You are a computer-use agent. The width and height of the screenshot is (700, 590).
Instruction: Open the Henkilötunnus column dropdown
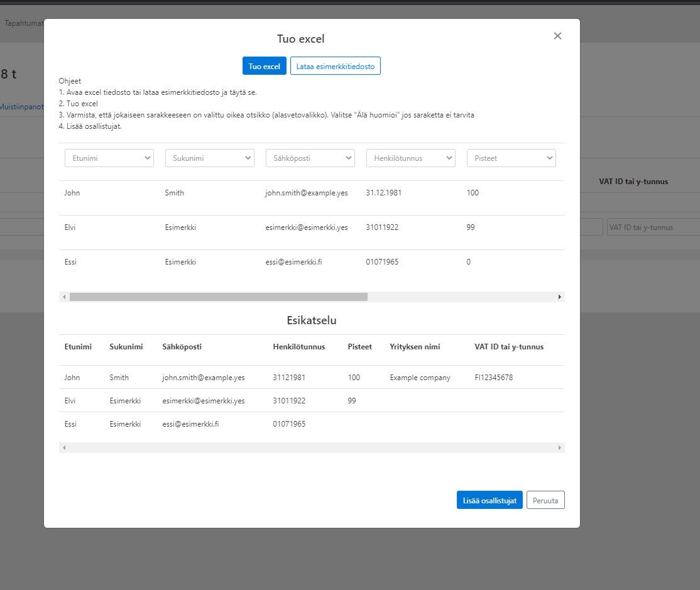pyautogui.click(x=410, y=158)
